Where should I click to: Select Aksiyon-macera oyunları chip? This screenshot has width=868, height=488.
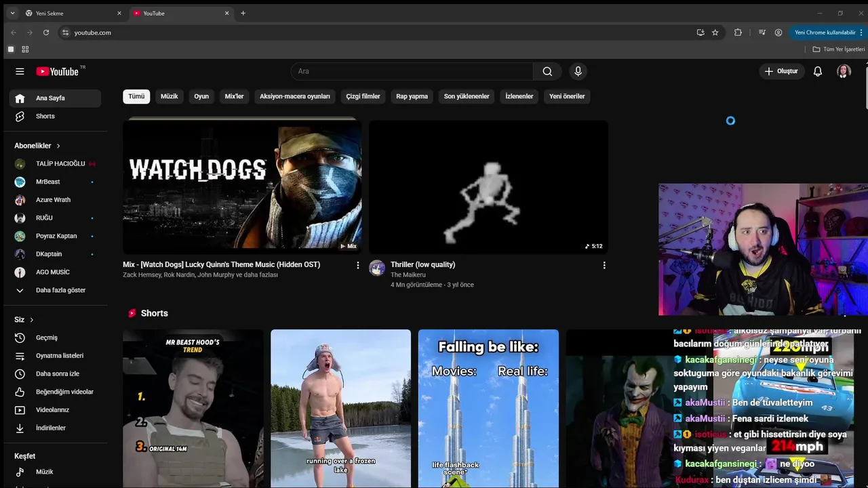tap(295, 96)
